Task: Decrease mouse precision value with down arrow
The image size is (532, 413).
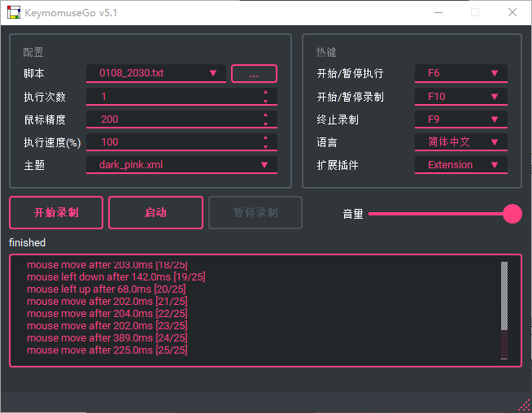Action: point(265,124)
